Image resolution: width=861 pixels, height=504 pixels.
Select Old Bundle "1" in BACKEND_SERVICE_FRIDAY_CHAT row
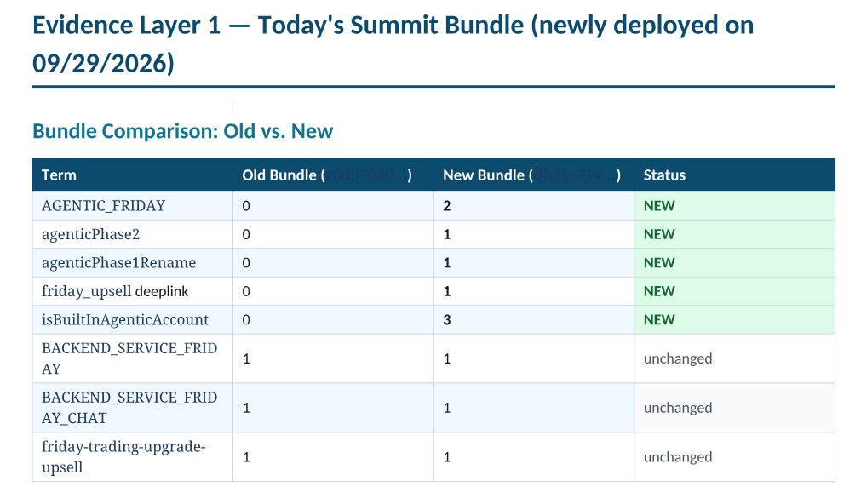246,408
